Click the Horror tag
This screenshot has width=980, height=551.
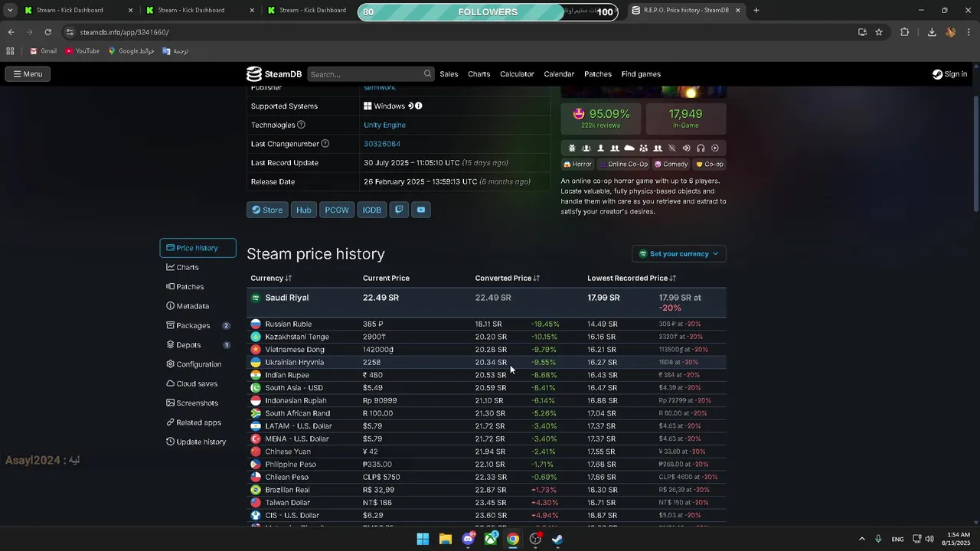coord(577,165)
